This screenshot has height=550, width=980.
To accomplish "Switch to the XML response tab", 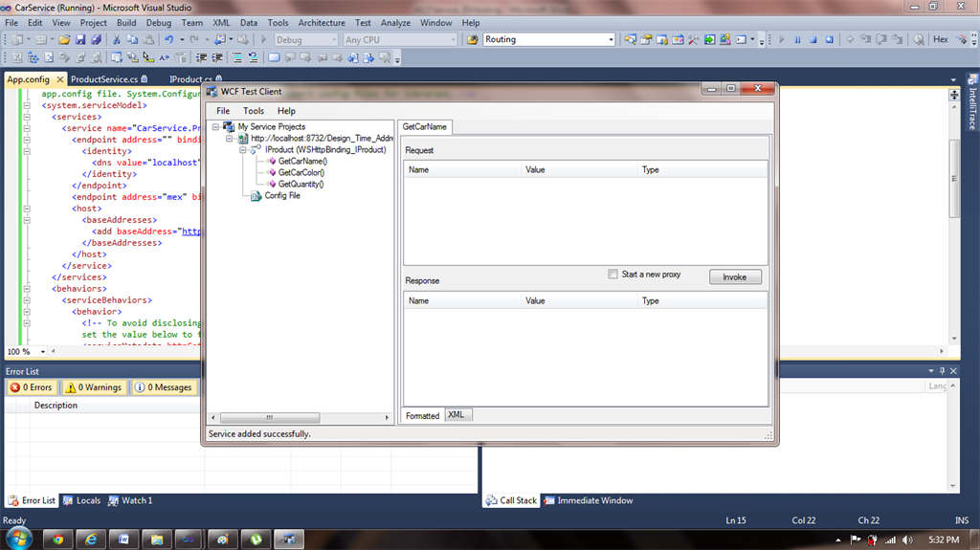I will 457,415.
